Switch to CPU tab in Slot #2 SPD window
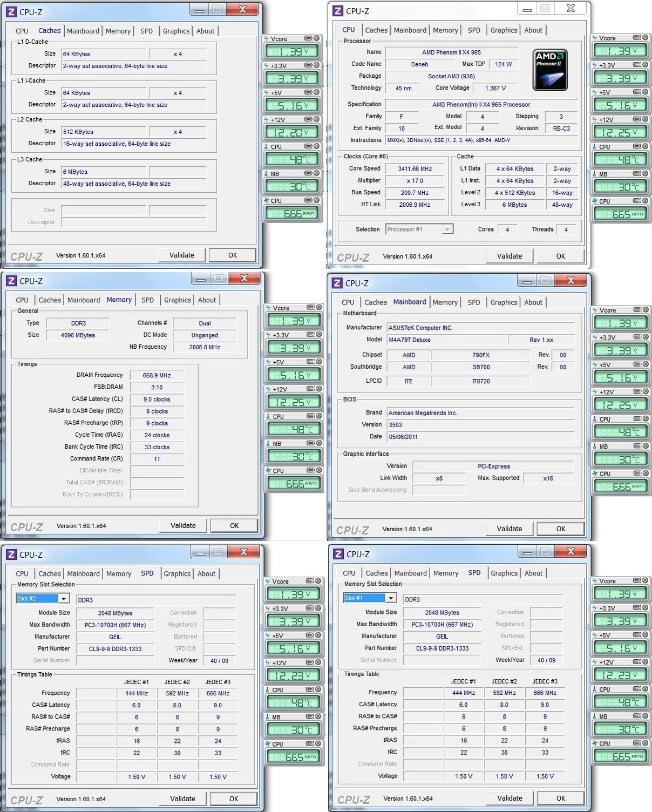This screenshot has height=812, width=652. 22,574
